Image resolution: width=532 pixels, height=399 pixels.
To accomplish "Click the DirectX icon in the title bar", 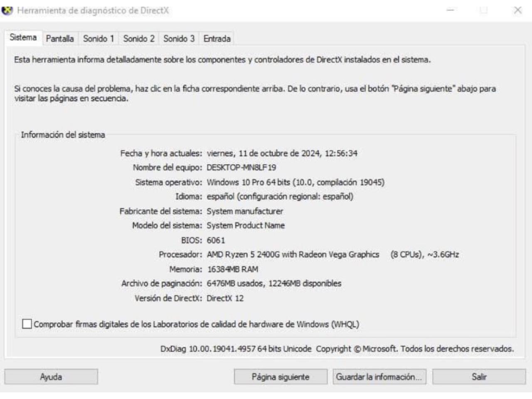I will click(7, 10).
